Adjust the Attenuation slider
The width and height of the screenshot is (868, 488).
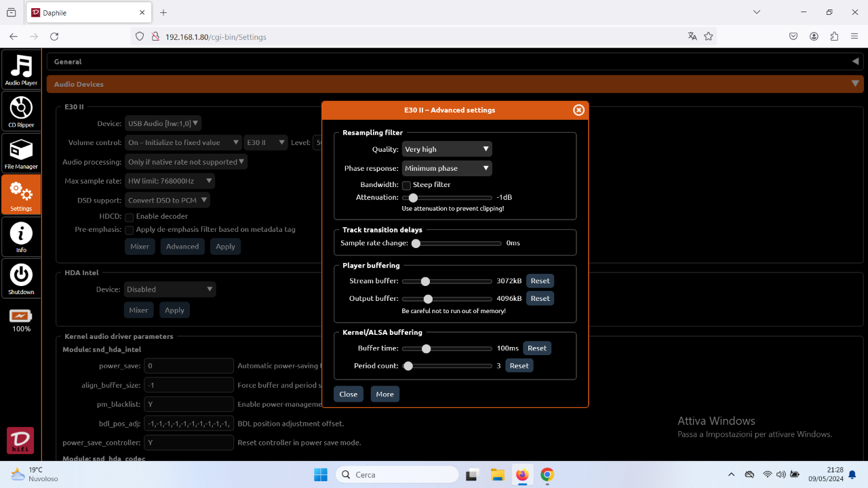[447, 198]
